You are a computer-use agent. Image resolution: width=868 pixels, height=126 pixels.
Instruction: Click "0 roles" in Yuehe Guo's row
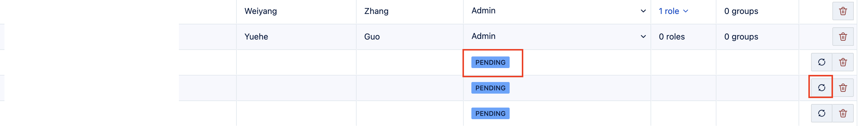tap(672, 37)
